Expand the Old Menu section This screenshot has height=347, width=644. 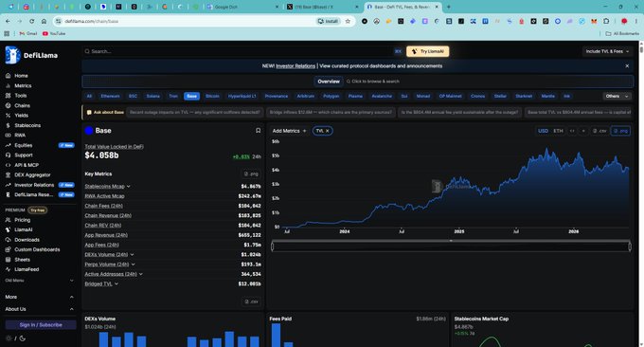point(40,281)
